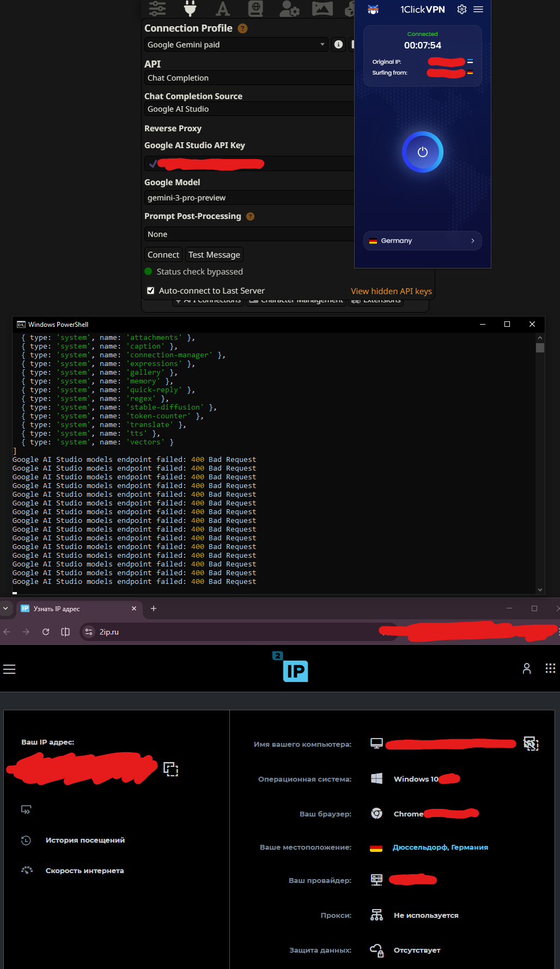Open the backgrounds image icon
Viewport: 560px width, 969px height.
point(322,8)
